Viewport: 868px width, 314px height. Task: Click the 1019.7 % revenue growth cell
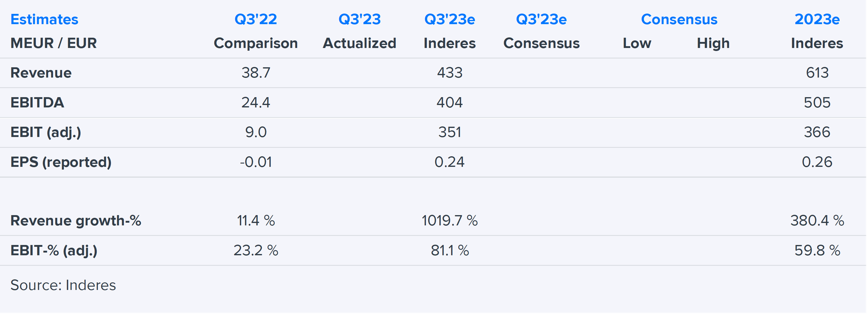(x=449, y=221)
